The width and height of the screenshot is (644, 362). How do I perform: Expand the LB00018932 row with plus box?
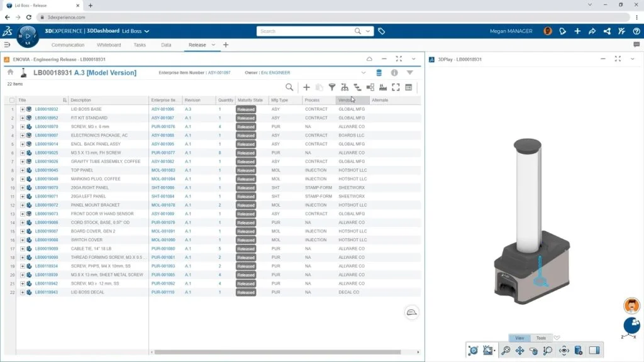[x=23, y=109]
